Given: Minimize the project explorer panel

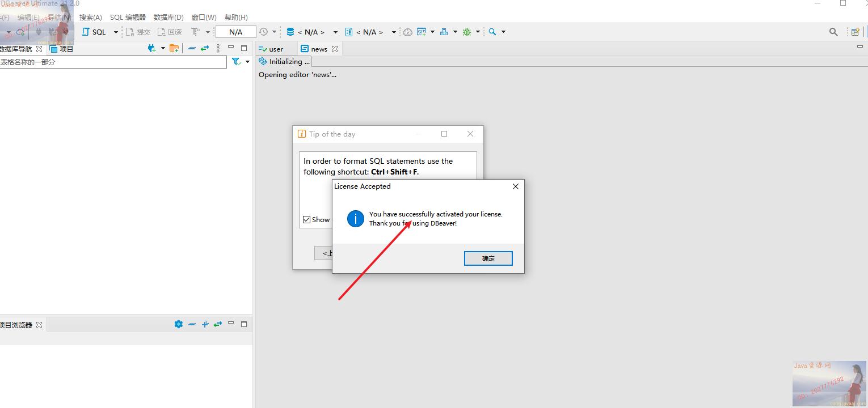Looking at the screenshot, I should pyautogui.click(x=231, y=323).
